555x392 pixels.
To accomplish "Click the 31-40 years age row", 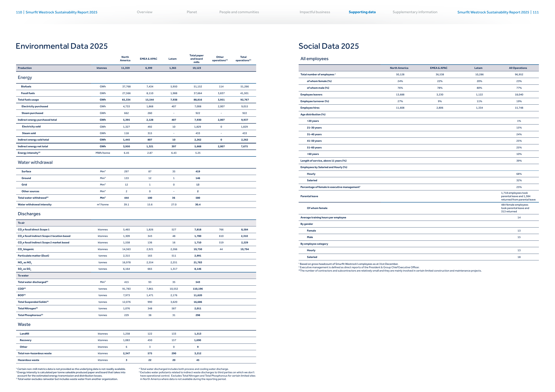I will 418,134.
